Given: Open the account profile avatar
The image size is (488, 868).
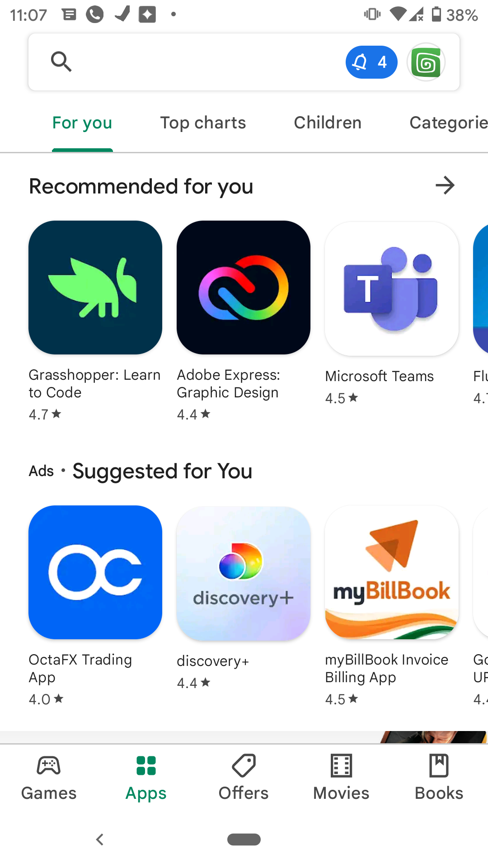Looking at the screenshot, I should click(x=426, y=62).
